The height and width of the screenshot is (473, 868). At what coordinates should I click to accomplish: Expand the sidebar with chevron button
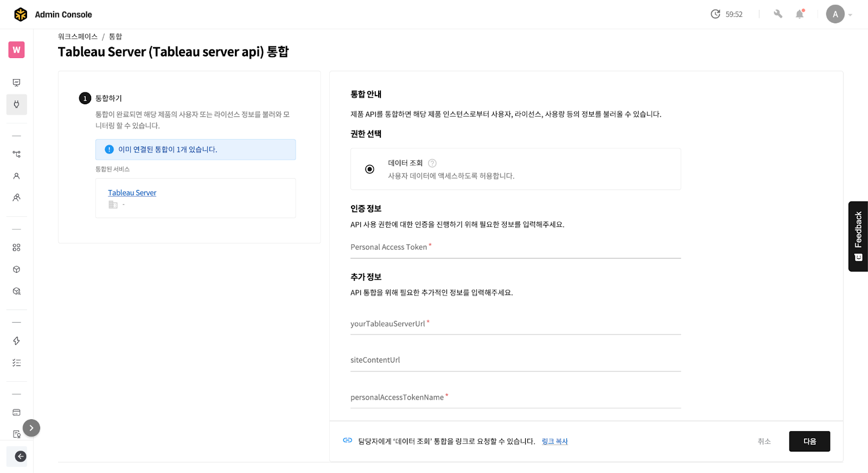coord(31,428)
